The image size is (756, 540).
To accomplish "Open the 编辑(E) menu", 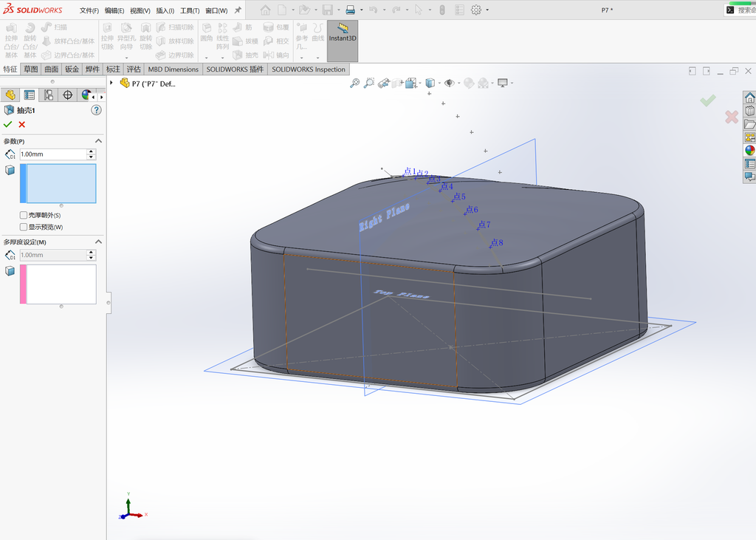I will click(x=114, y=10).
